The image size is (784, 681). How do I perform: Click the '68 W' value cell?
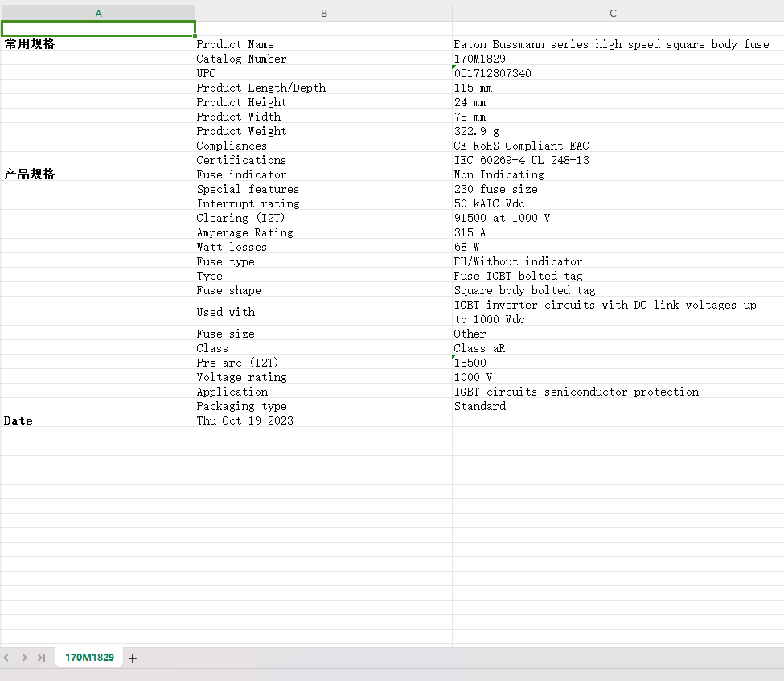coord(613,247)
